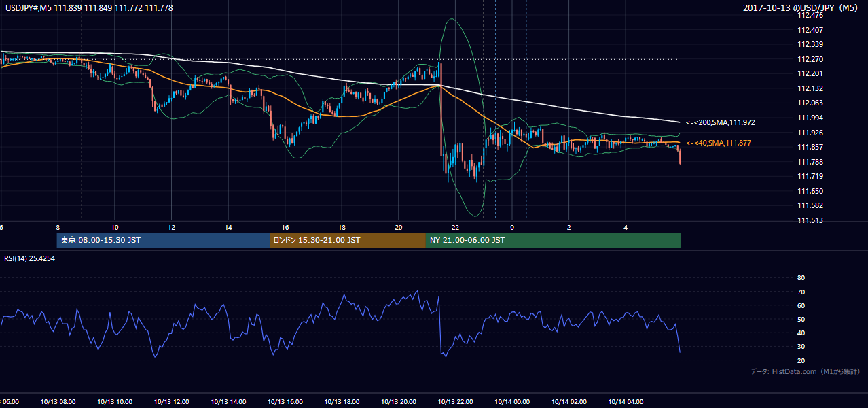Click price axis value 111.582
Screen dimensions: 868x408
coord(810,205)
